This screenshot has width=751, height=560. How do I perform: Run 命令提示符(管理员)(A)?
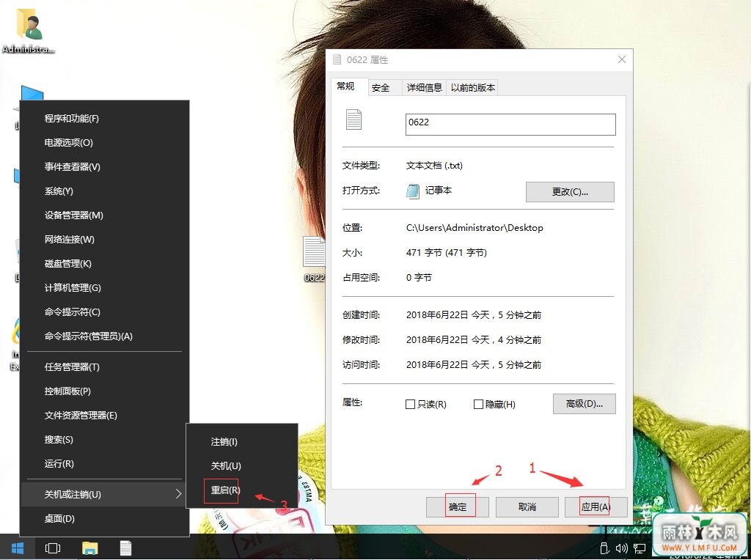point(104,336)
